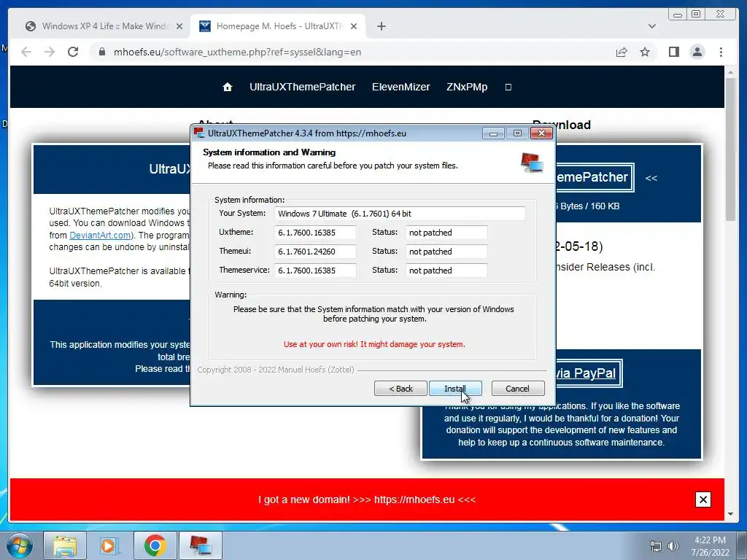747x560 pixels.
Task: Open the volume speaker tray icon
Action: click(673, 546)
